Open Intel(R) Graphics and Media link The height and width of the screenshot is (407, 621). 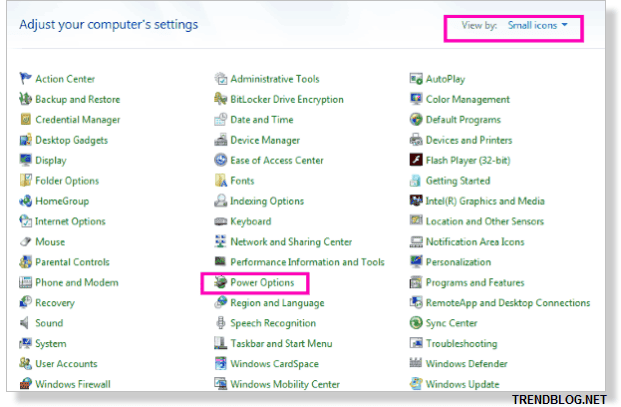[485, 201]
